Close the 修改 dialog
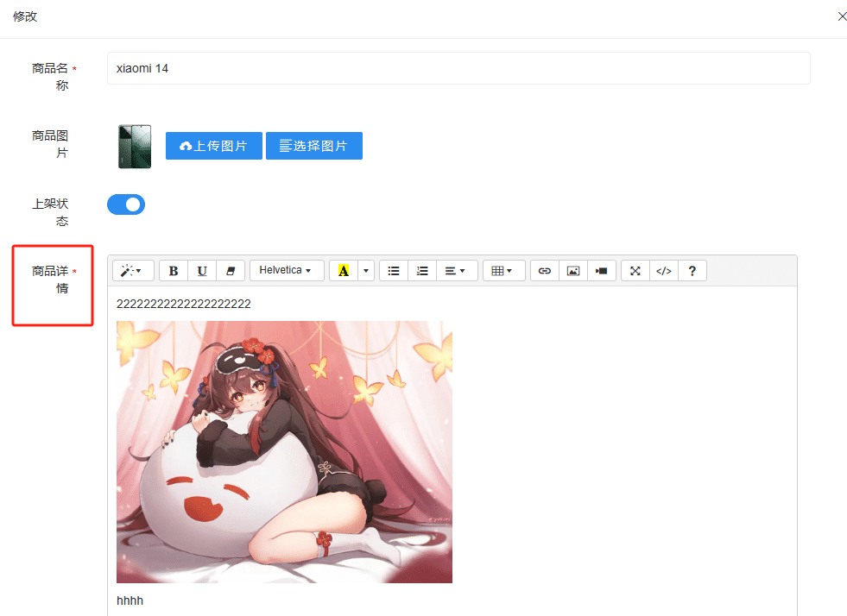 [842, 16]
